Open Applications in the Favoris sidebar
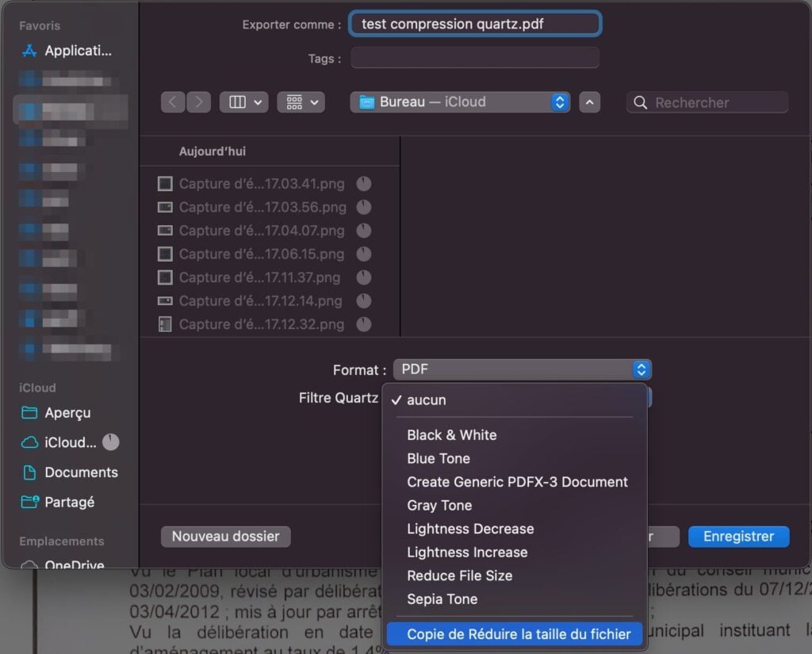Screen dimensions: 812x654 click(x=67, y=51)
